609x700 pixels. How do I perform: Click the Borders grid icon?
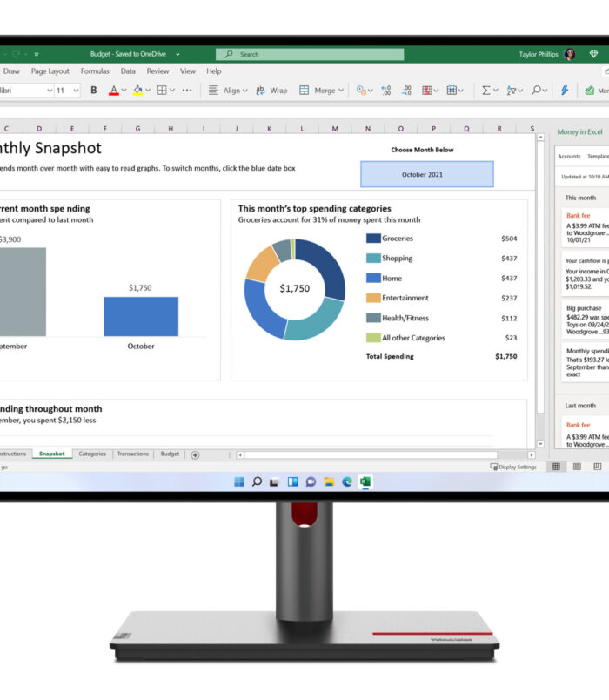tap(162, 91)
